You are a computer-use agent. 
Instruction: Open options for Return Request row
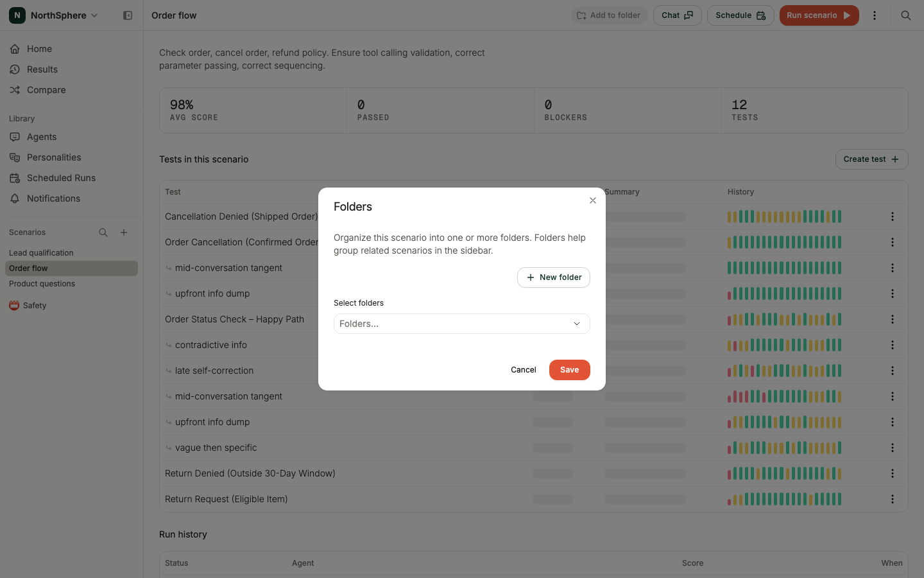[893, 499]
